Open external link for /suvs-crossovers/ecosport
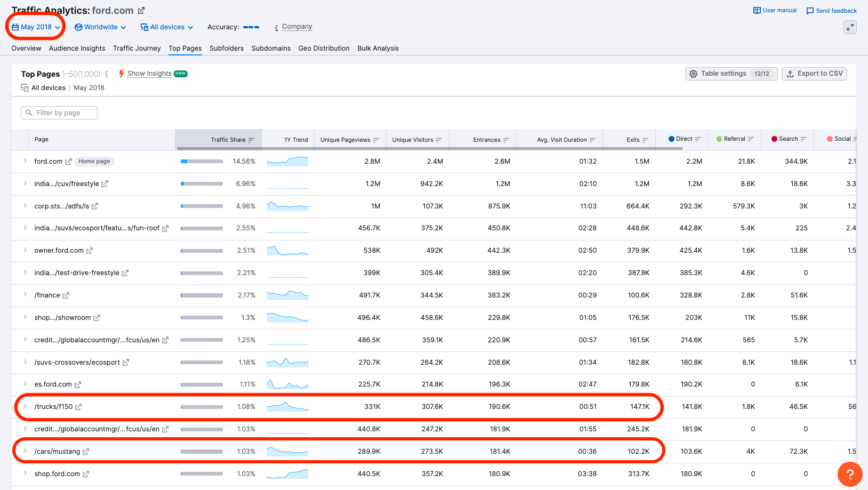Image resolution: width=868 pixels, height=490 pixels. point(126,363)
